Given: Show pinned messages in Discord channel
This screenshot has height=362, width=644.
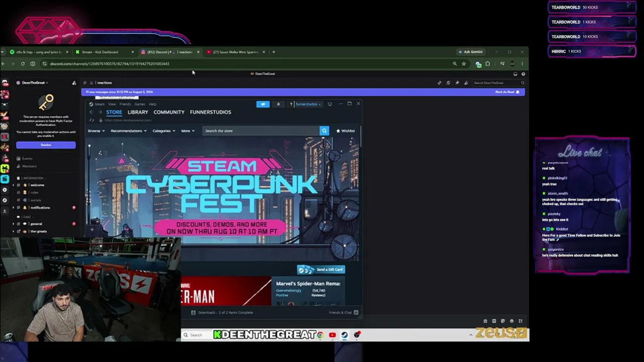Looking at the screenshot, I should (457, 82).
